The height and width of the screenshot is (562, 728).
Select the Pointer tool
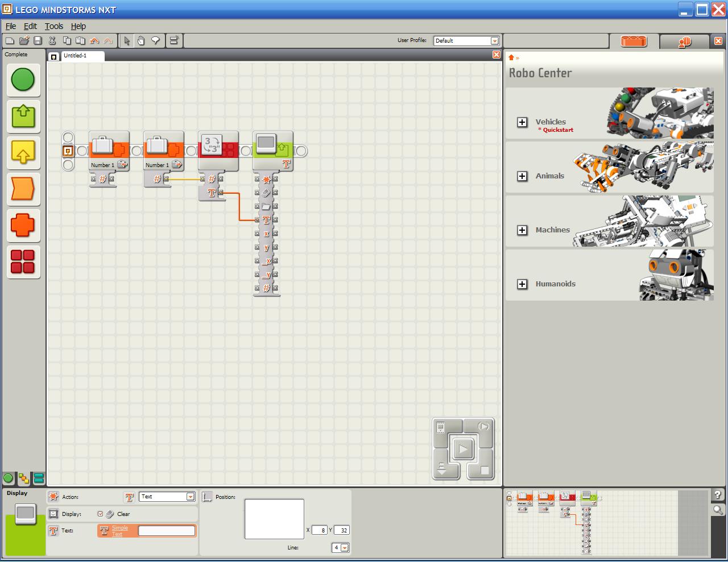pos(127,40)
